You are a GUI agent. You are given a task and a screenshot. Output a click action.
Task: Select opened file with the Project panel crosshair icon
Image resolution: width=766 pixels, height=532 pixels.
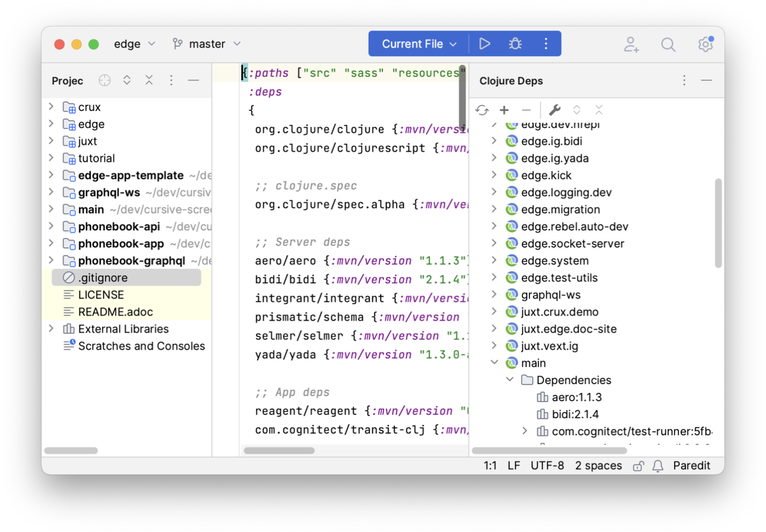105,80
